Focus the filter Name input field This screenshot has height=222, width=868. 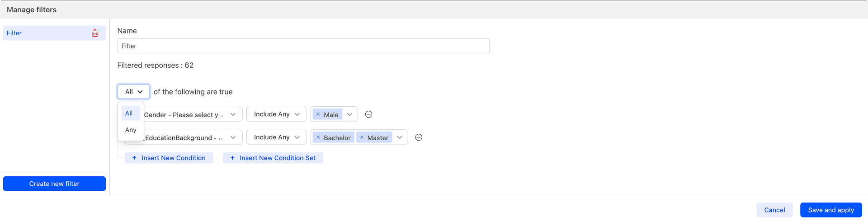[303, 46]
